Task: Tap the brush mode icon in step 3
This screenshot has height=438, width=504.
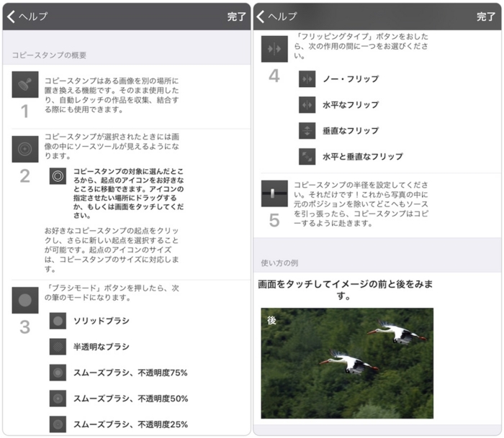Action: (25, 300)
